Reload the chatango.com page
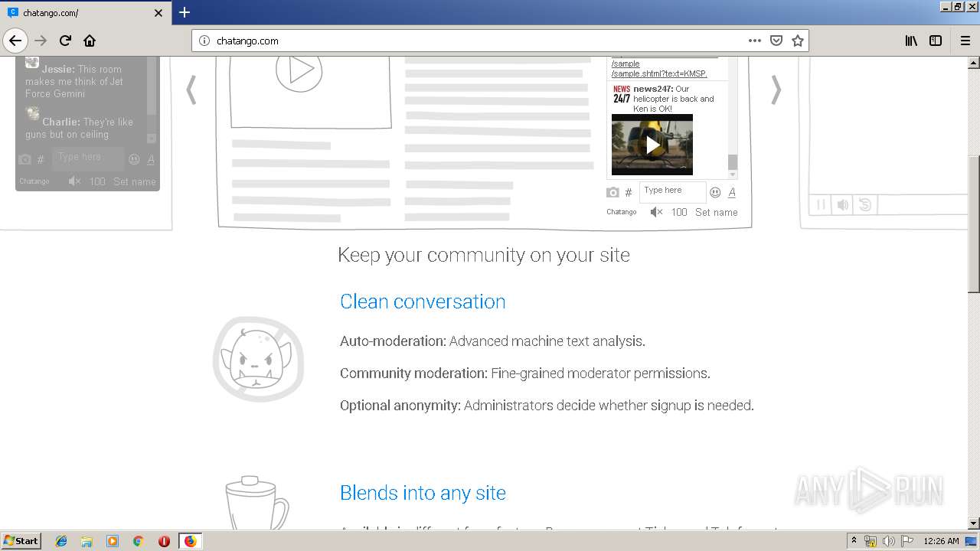 point(65,41)
